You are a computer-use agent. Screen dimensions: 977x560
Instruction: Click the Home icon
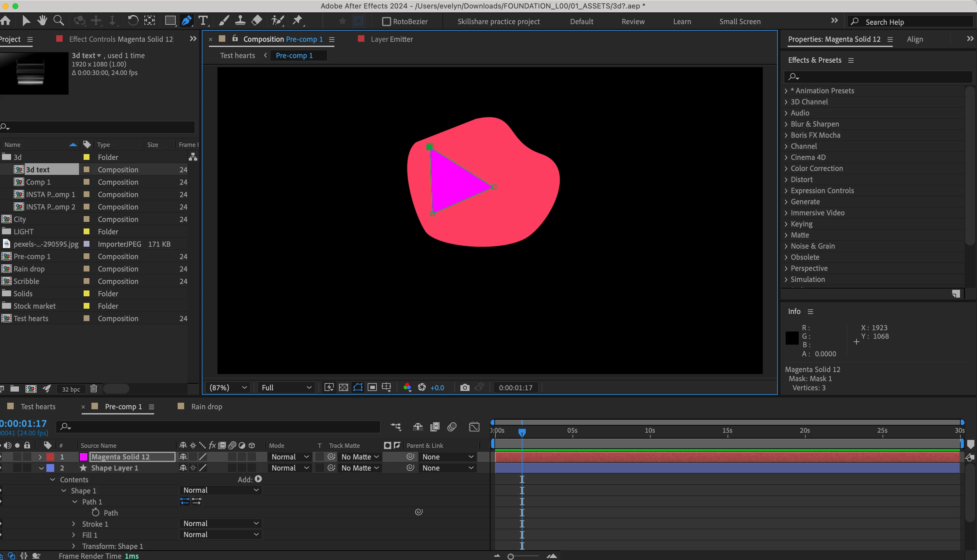pos(6,20)
